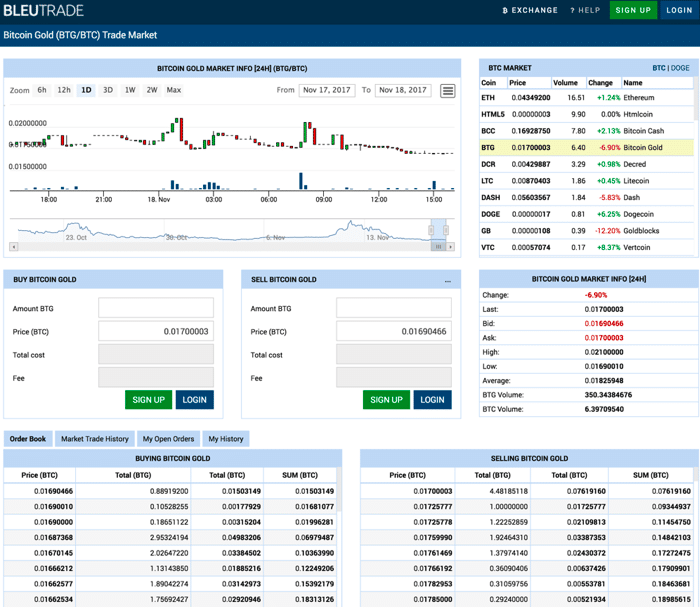
Task: Click Login in Buy Bitcoin Gold panel
Action: tap(195, 400)
